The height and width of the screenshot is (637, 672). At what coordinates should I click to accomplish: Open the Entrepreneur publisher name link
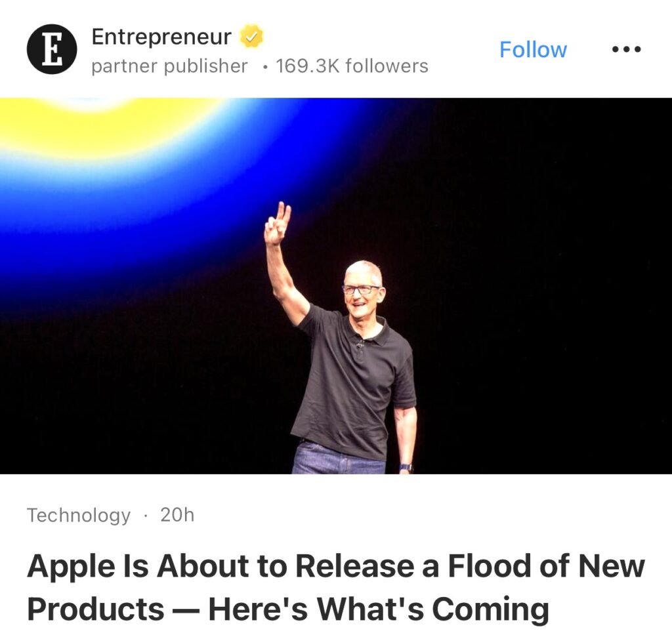(x=161, y=37)
